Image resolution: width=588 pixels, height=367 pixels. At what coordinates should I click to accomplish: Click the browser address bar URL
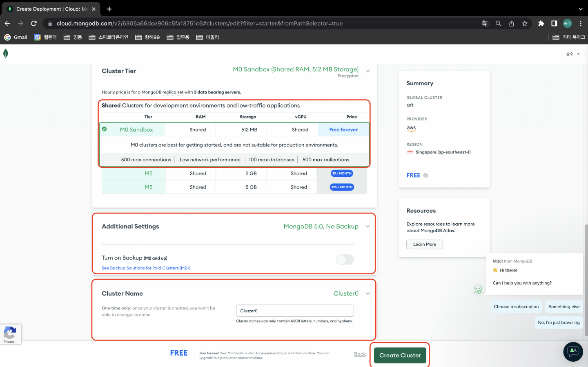pos(199,24)
